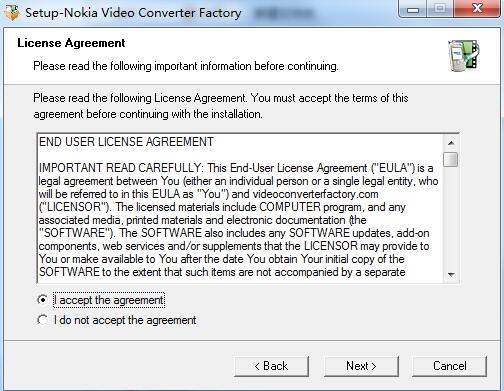Select "I accept the agreement" radio button
Viewport: 504px width, 391px height.
[42, 300]
